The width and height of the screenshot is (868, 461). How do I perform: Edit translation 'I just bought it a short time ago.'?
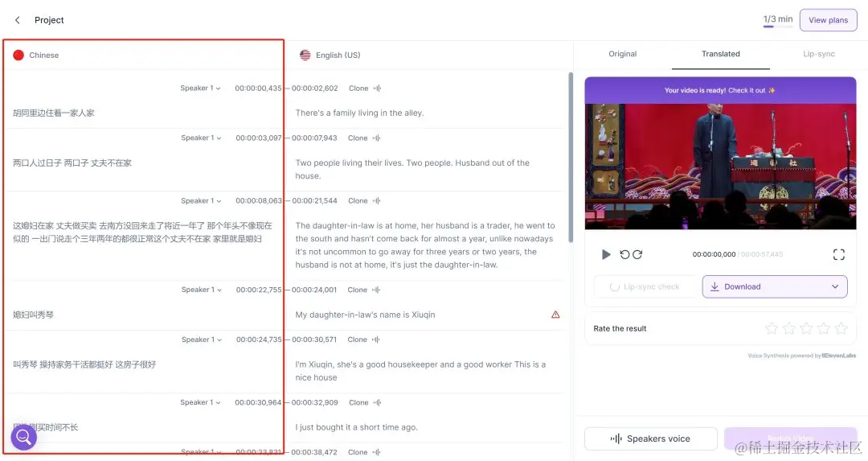coord(357,427)
